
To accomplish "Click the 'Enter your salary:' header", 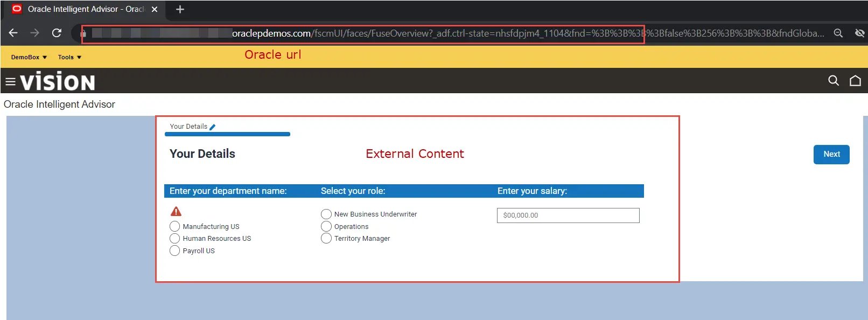I will coord(532,191).
